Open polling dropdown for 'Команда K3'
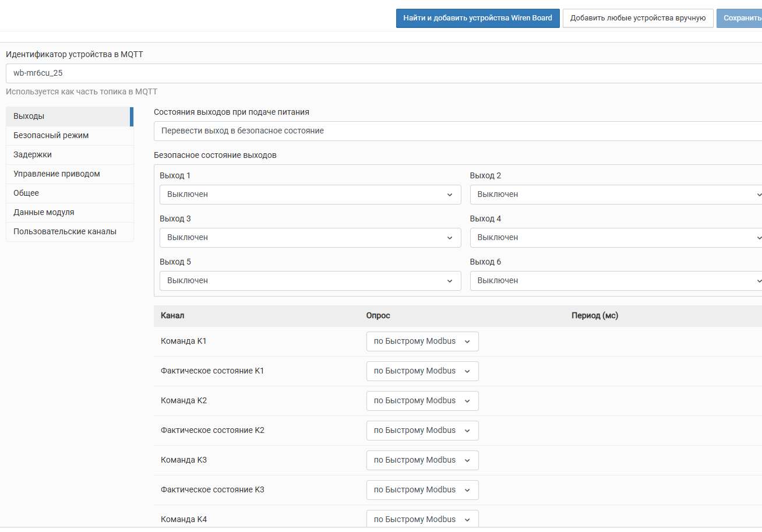 coord(422,460)
